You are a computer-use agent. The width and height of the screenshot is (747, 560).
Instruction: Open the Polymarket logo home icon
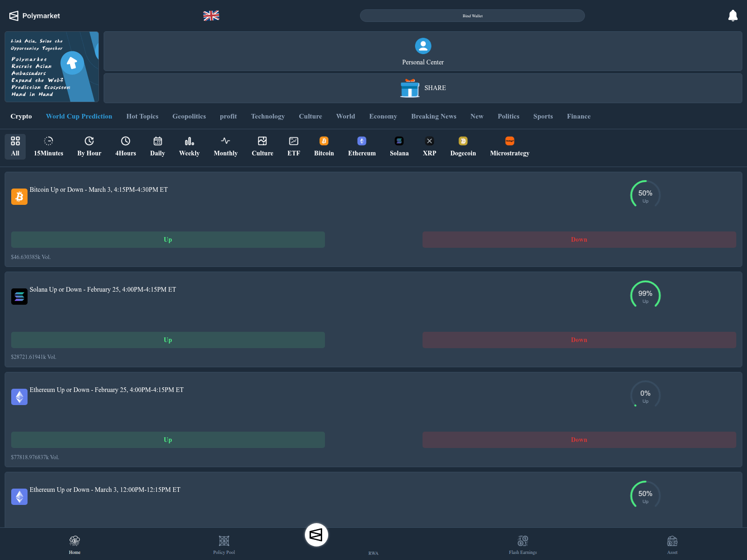13,15
